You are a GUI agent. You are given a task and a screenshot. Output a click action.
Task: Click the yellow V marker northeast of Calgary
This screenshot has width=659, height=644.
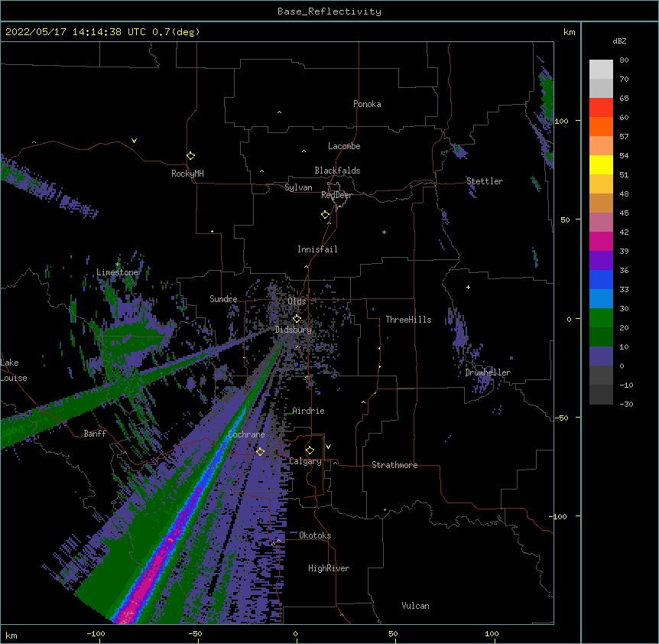pyautogui.click(x=328, y=447)
